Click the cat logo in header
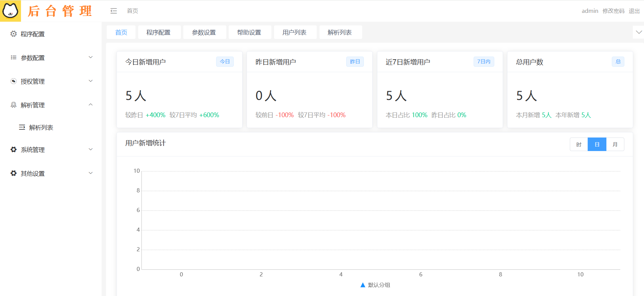 (11, 11)
